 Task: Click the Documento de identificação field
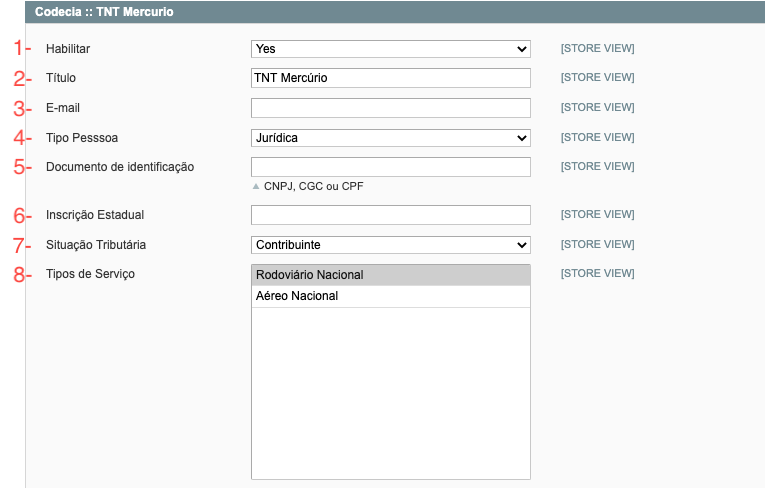coord(390,167)
